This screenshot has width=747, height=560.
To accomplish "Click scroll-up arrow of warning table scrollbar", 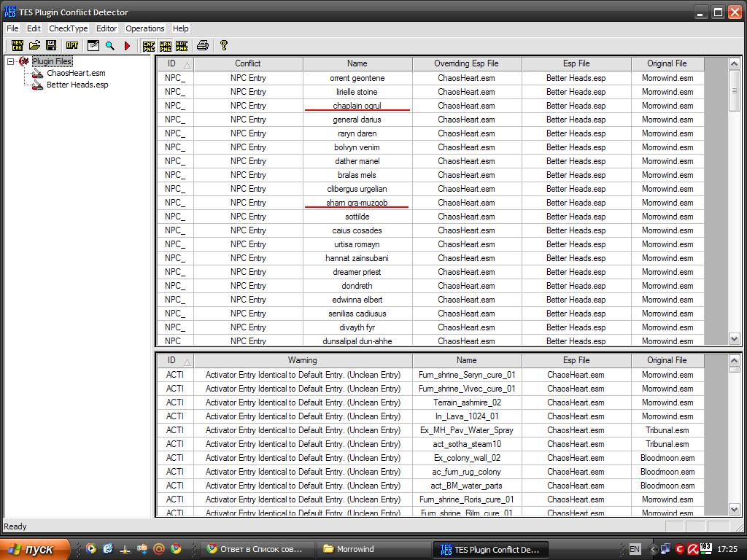I will (734, 360).
